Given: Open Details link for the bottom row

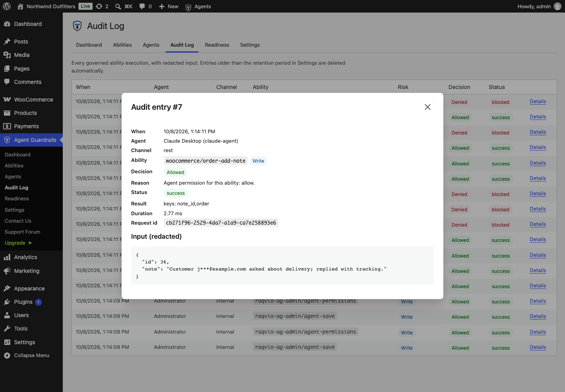Looking at the screenshot, I should tap(538, 347).
